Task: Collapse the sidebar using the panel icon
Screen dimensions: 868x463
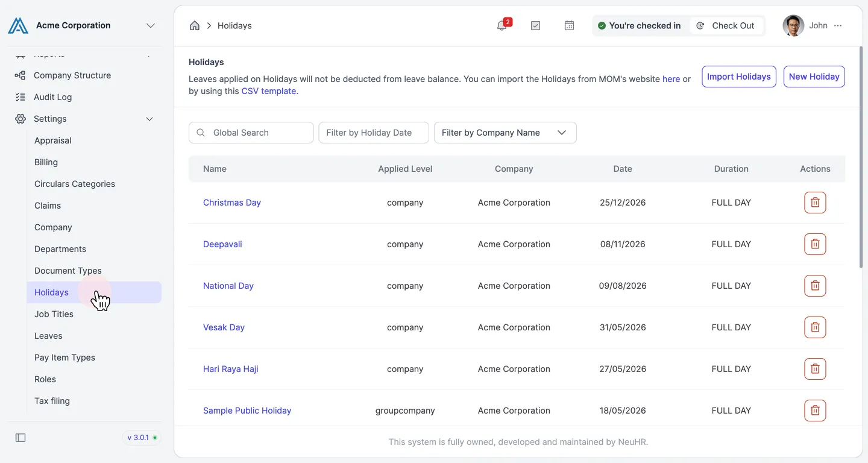Action: pos(20,438)
